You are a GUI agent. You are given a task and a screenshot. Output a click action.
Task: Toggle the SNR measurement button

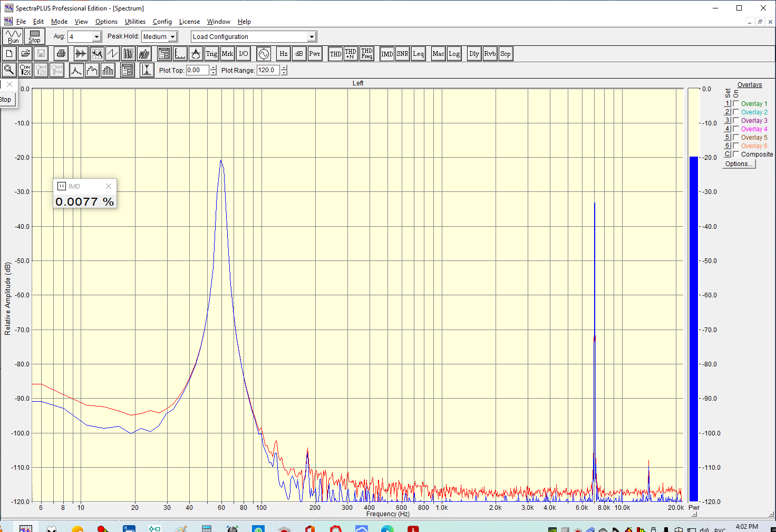coord(403,54)
